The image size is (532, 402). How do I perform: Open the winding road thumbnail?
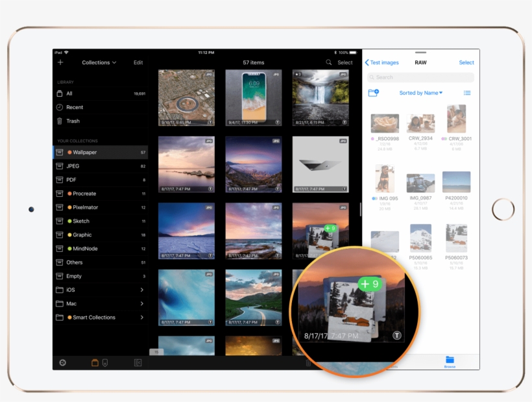[254, 297]
